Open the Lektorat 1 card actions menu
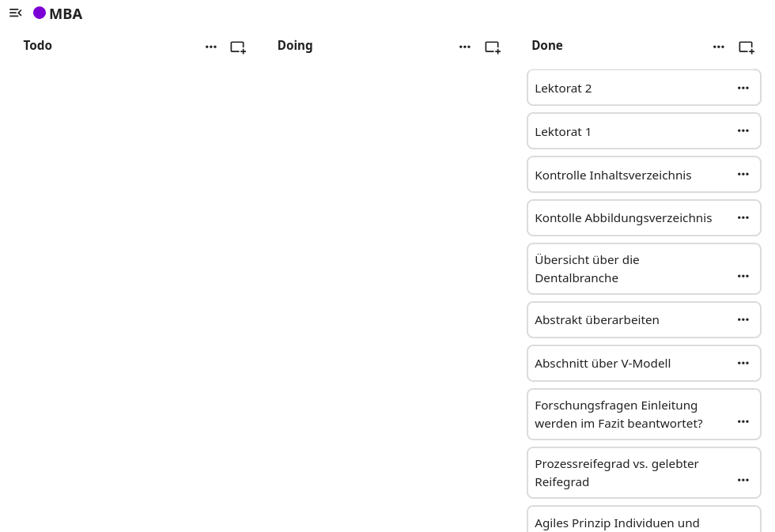Image resolution: width=775 pixels, height=532 pixels. 743,131
